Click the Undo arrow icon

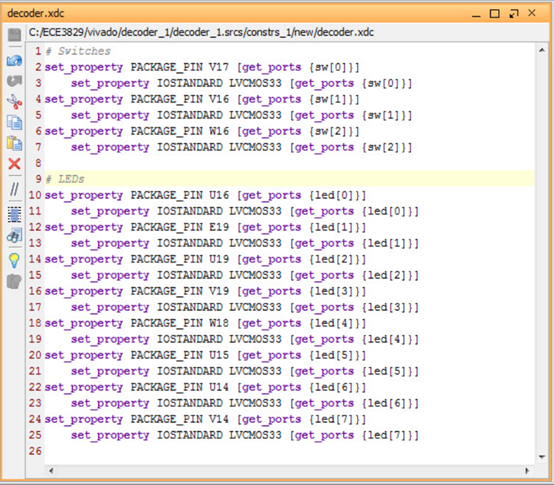[x=14, y=60]
